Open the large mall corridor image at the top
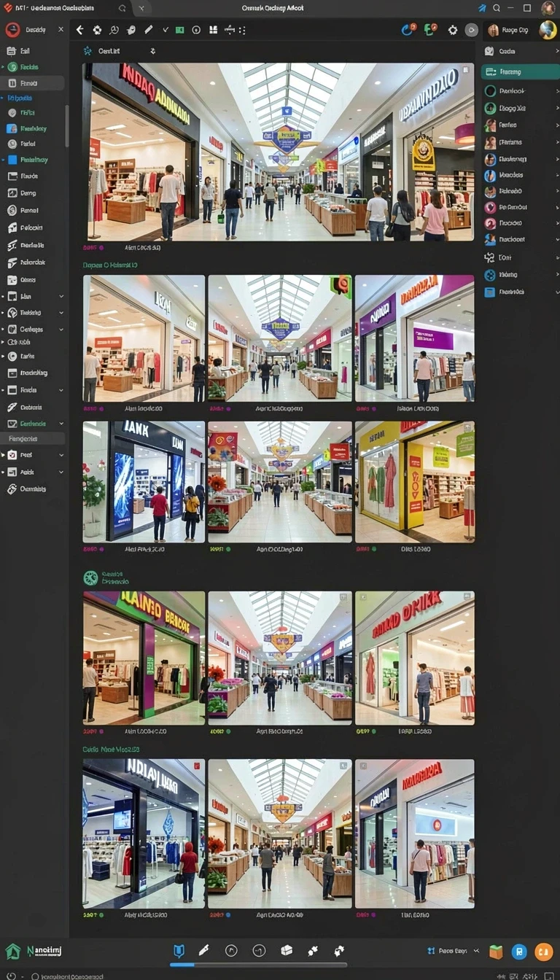Screen dimensions: 560x980 click(279, 152)
